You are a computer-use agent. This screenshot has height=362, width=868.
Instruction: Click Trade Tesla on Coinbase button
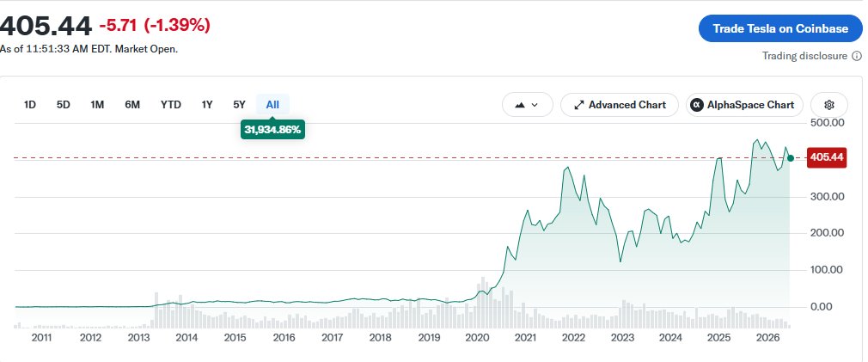coord(780,28)
